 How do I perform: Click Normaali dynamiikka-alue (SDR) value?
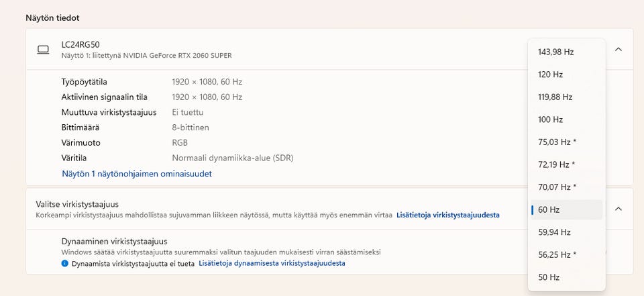pos(233,158)
